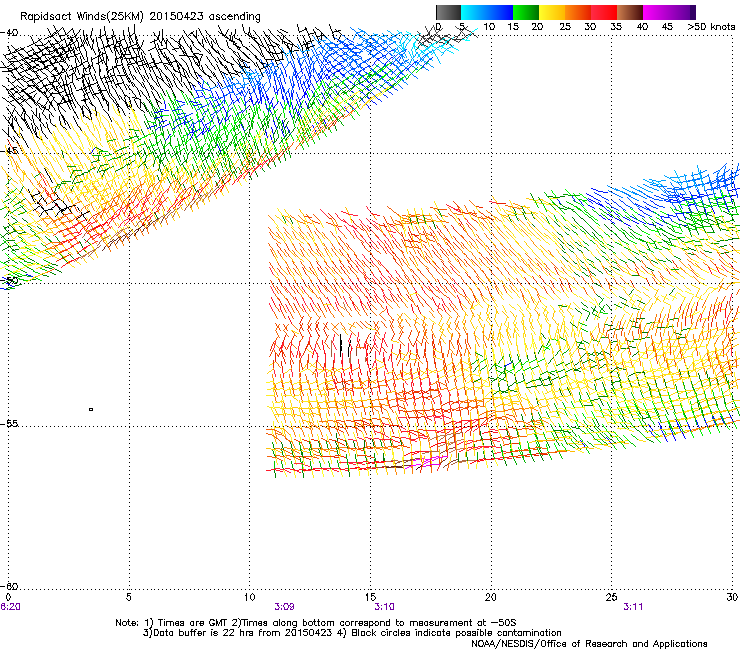Click the green 15-20 knots color segment
The width and height of the screenshot is (740, 650).
click(x=526, y=12)
